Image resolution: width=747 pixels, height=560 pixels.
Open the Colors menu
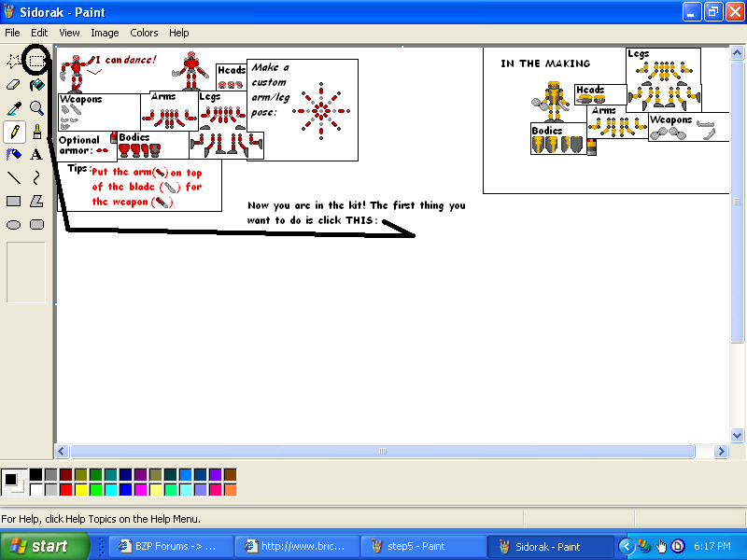tap(144, 33)
